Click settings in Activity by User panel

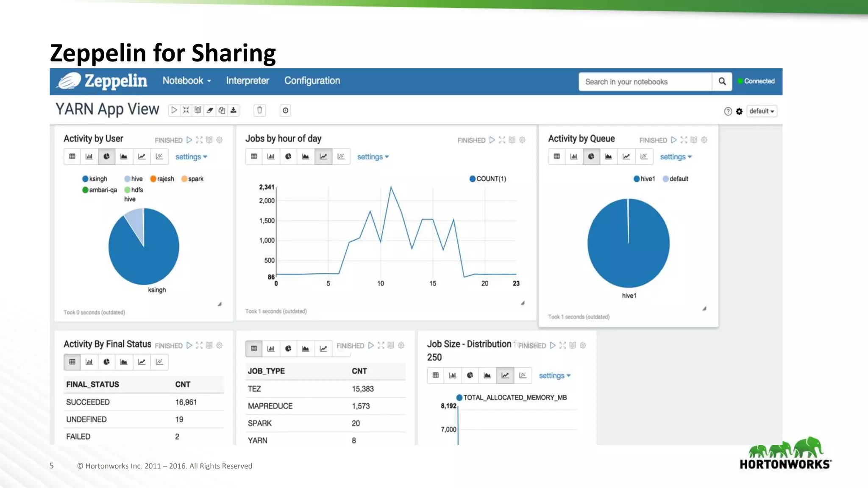click(191, 157)
